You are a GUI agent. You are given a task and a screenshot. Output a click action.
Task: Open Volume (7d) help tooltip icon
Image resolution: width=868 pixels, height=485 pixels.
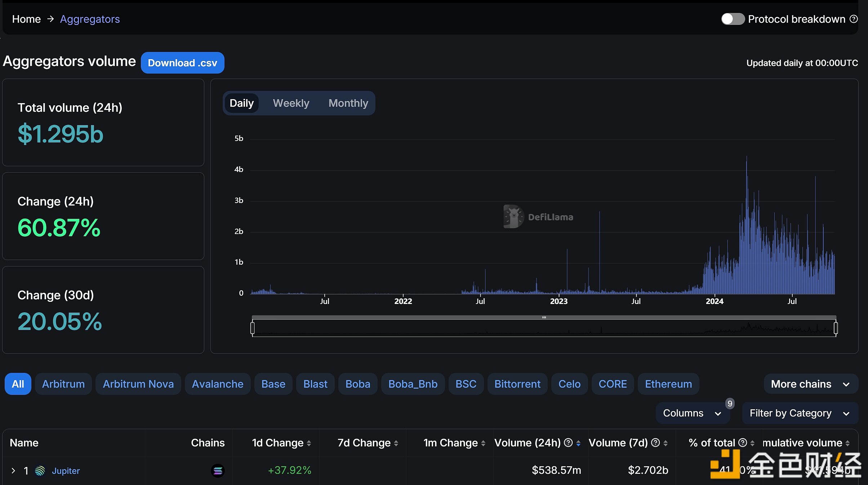tap(655, 442)
